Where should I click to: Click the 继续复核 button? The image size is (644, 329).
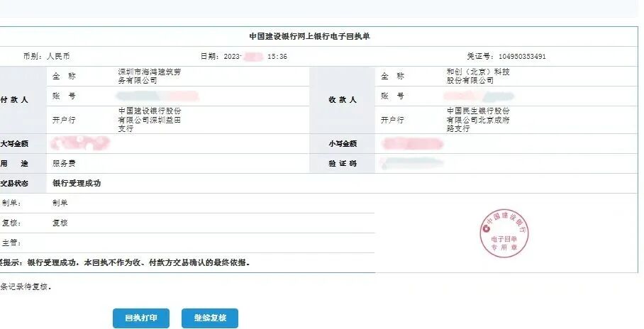click(210, 318)
